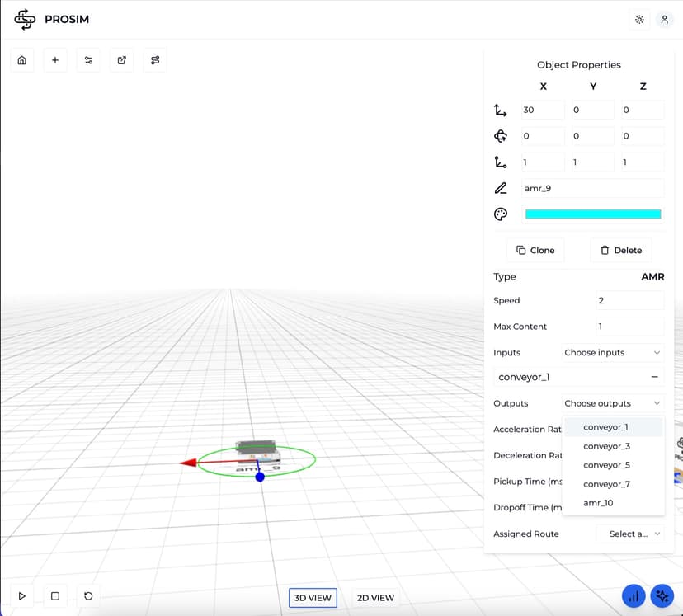Select the connections tool icon in the toolbar
The height and width of the screenshot is (616, 683).
[x=88, y=59]
